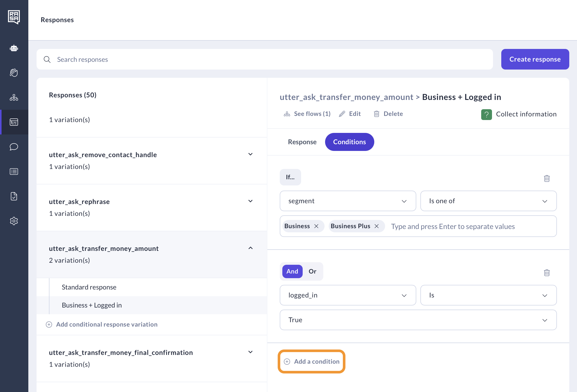Click Add a condition
This screenshot has width=577, height=392.
312,361
